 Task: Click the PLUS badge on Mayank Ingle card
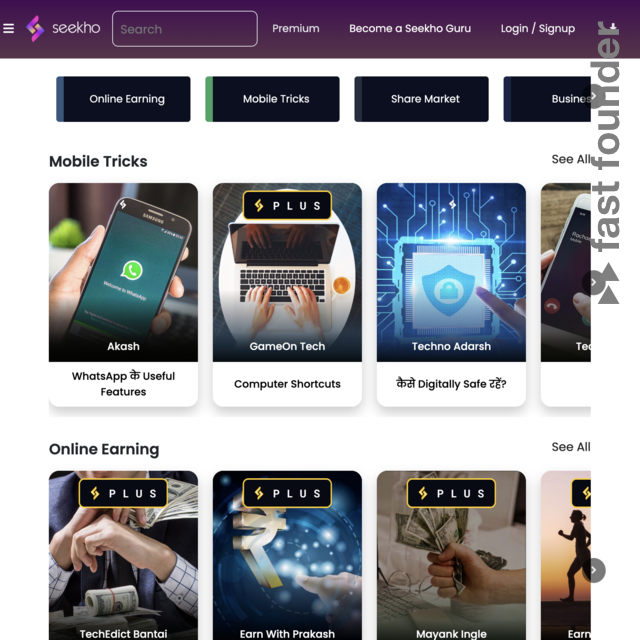[451, 493]
